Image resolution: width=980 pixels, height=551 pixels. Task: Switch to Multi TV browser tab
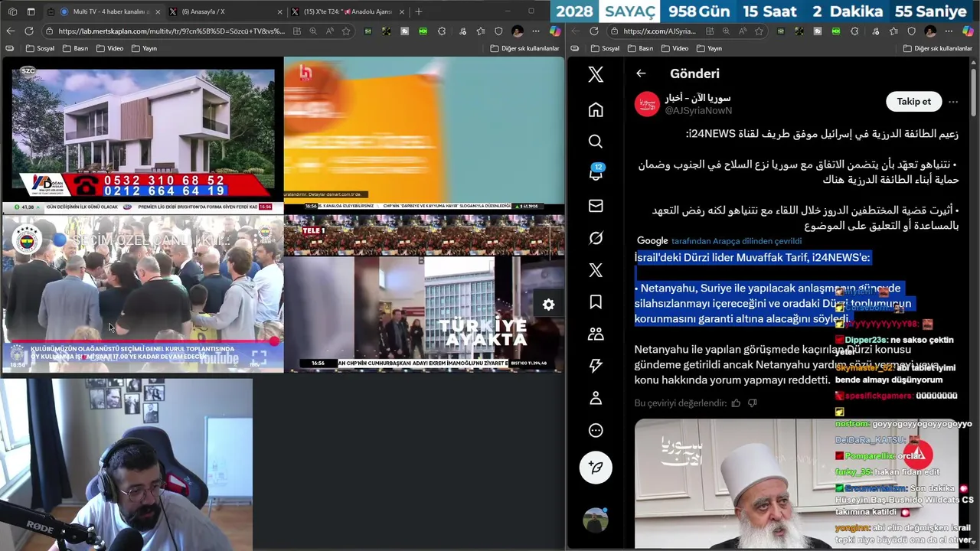pyautogui.click(x=103, y=11)
